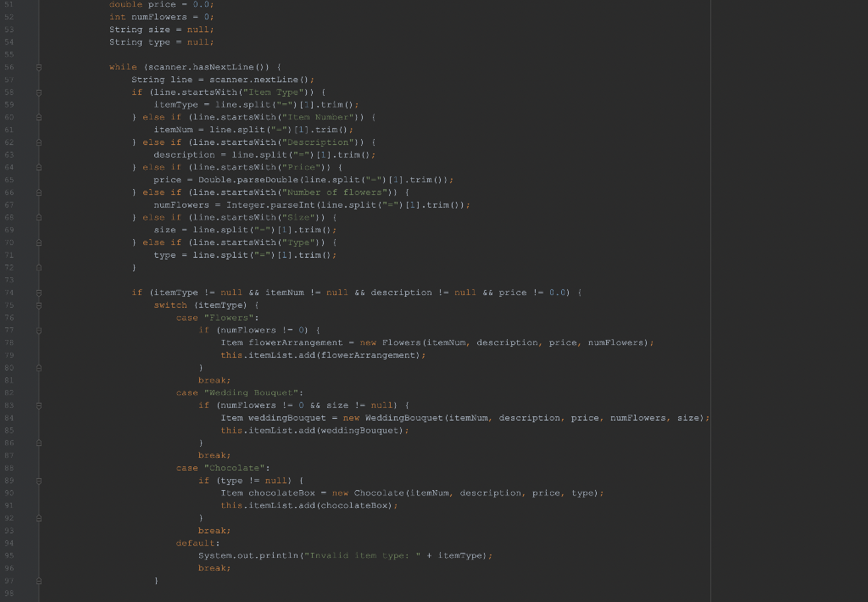Collapse the else if Price block
Image resolution: width=868 pixels, height=602 pixels.
(40, 166)
